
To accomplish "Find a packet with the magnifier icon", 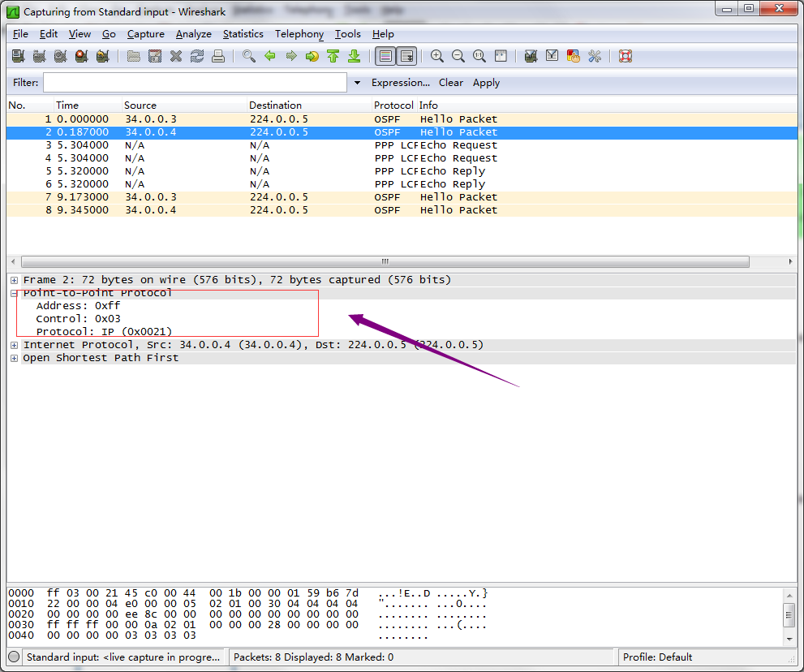I will coord(249,56).
